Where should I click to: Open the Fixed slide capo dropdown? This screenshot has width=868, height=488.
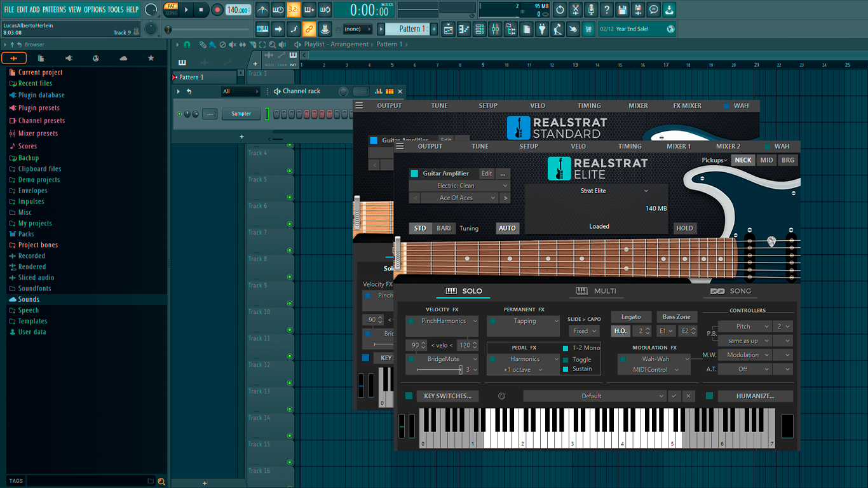(585, 331)
